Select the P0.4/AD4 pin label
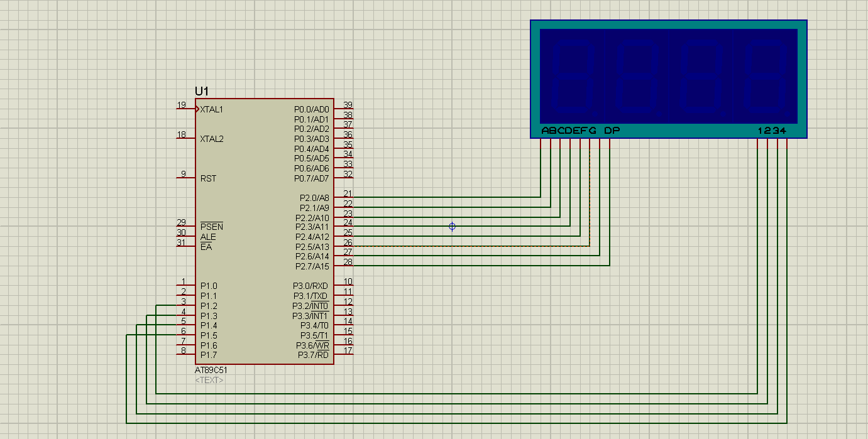The image size is (868, 439). click(x=312, y=149)
